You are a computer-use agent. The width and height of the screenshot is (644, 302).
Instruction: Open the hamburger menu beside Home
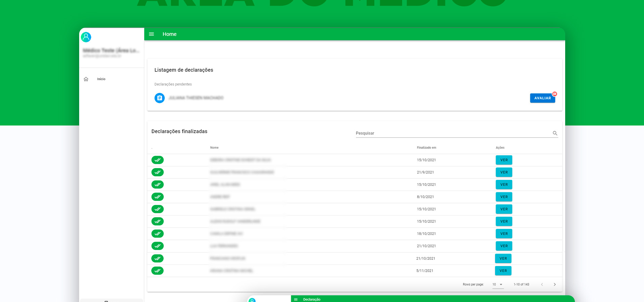(151, 34)
